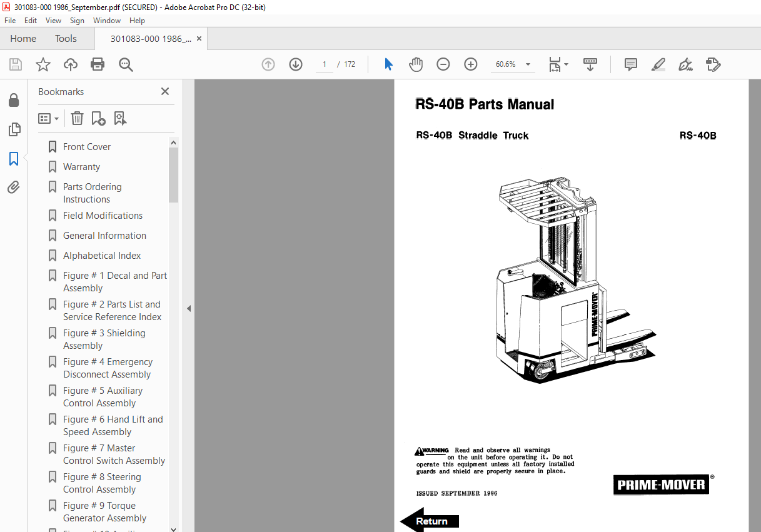
Task: Close the 301083-000 1986 document tab
Action: point(199,39)
